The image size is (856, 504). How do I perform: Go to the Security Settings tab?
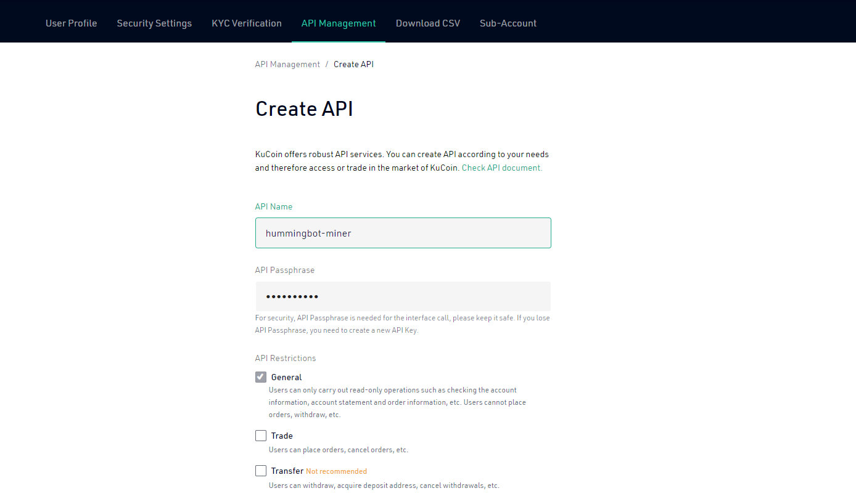(154, 23)
